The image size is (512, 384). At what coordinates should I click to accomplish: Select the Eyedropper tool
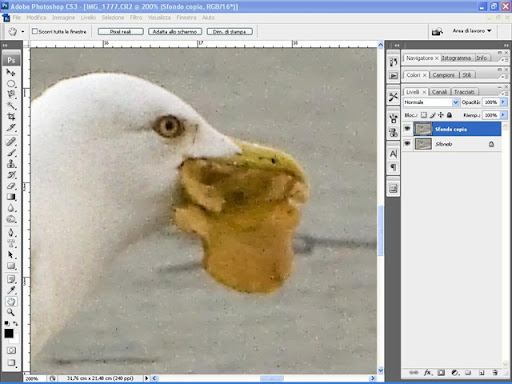tap(11, 290)
